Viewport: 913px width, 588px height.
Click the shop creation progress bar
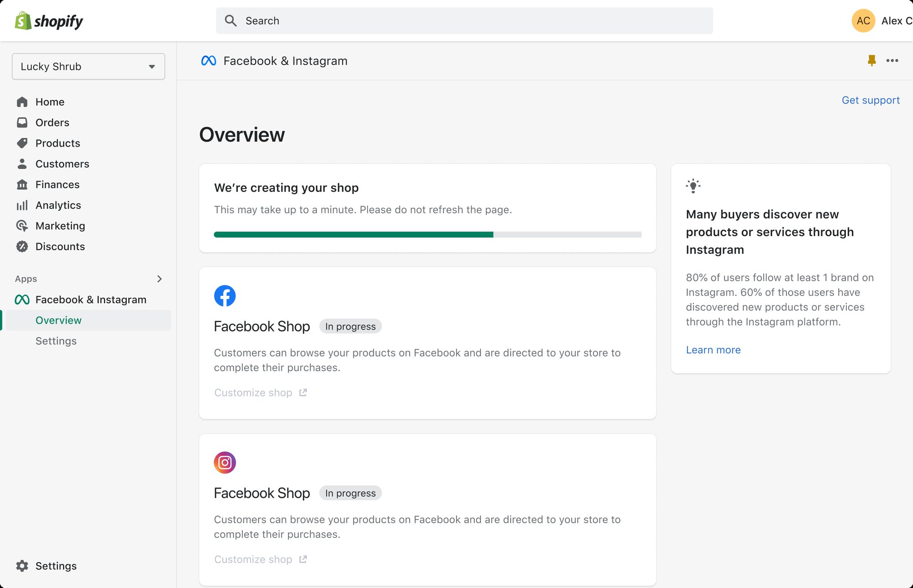click(428, 235)
